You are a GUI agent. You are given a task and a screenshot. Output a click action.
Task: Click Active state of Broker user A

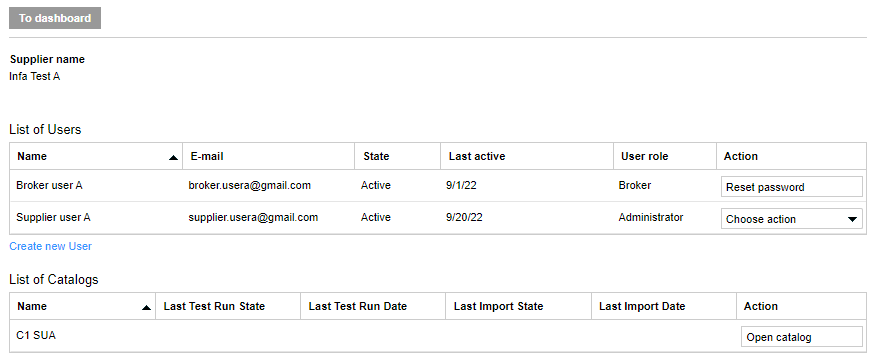[x=376, y=185]
